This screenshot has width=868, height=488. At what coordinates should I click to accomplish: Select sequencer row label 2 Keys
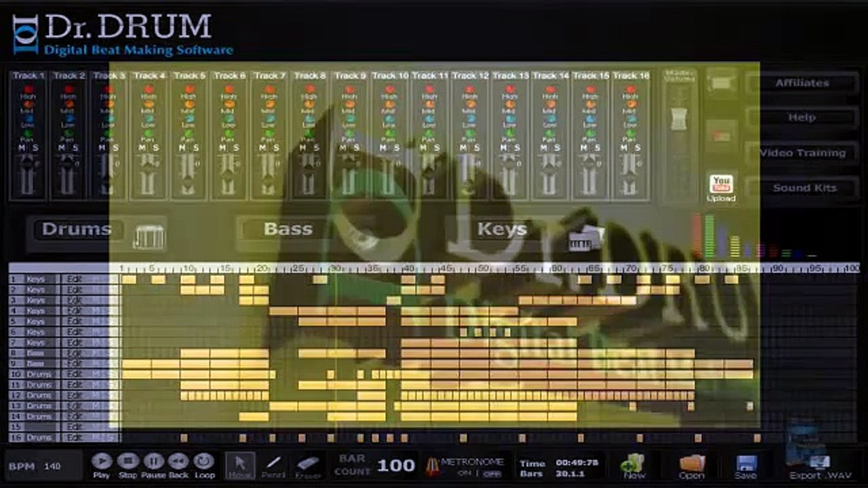pyautogui.click(x=35, y=290)
